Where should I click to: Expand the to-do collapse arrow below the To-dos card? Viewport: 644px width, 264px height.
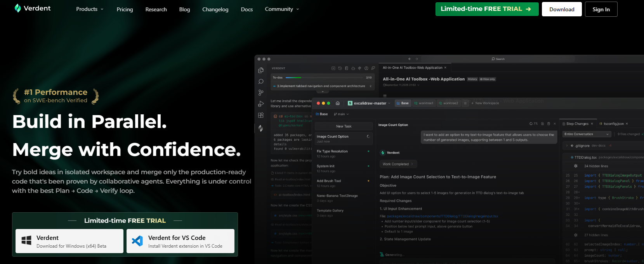tap(323, 92)
